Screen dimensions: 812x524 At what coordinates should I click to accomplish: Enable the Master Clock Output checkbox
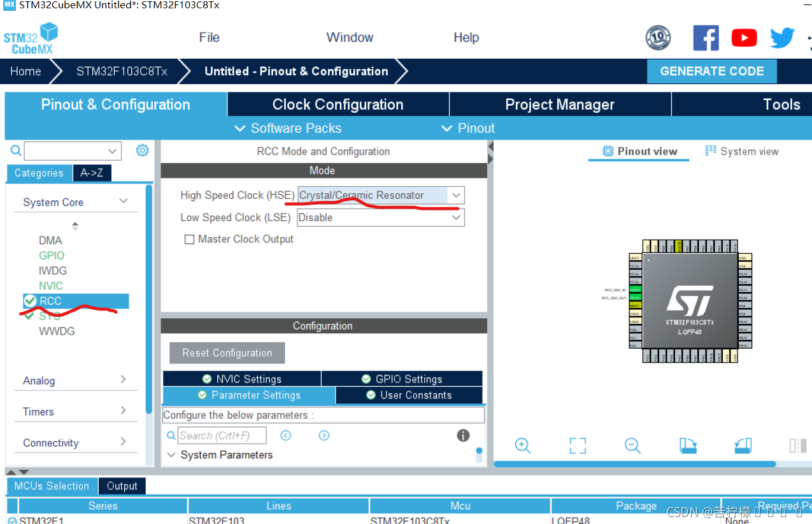coord(189,240)
